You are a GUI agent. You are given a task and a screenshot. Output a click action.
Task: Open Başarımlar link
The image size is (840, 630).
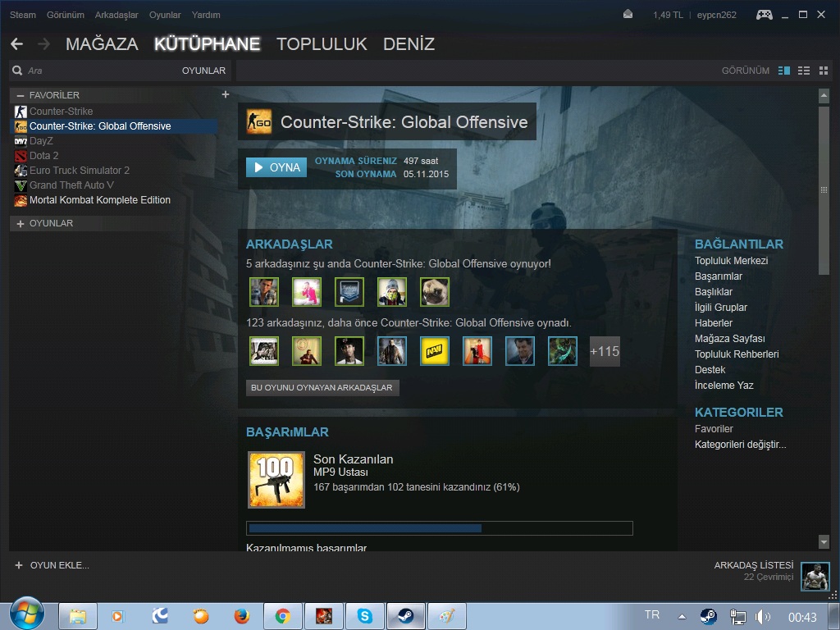tap(719, 276)
